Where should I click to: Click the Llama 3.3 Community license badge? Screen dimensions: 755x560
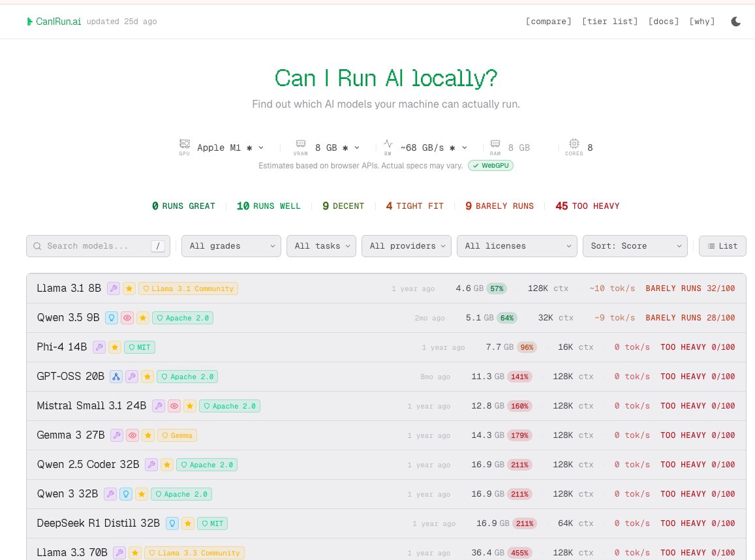click(194, 553)
